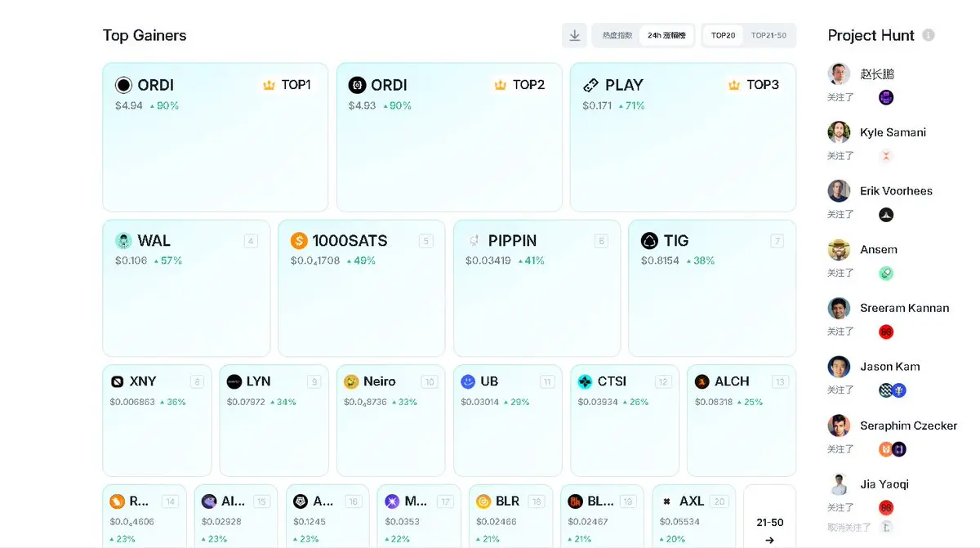This screenshot has height=548, width=980.
Task: Show the TOP21-50 ranking
Action: pos(768,35)
